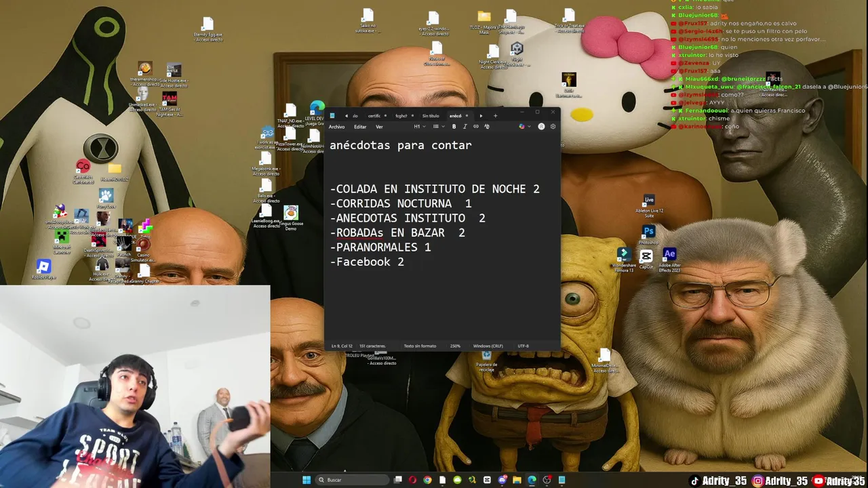Viewport: 868px width, 488px height.
Task: Select the Notepad icon in the taskbar
Action: pos(561,480)
